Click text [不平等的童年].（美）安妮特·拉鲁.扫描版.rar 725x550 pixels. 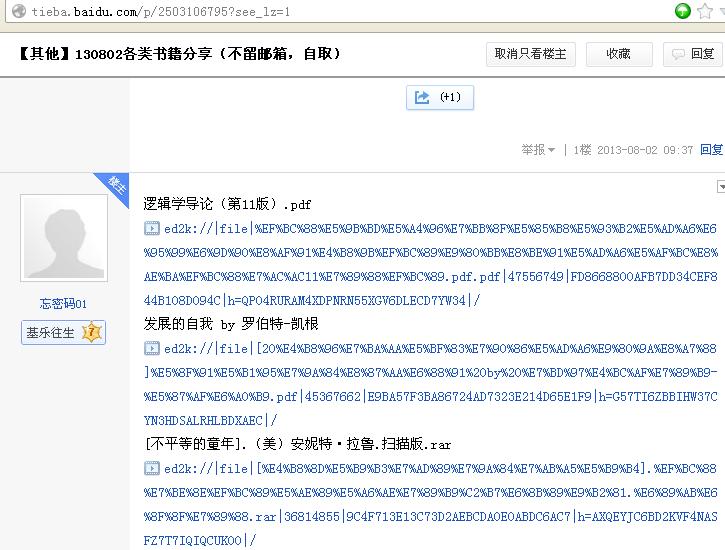click(x=297, y=444)
